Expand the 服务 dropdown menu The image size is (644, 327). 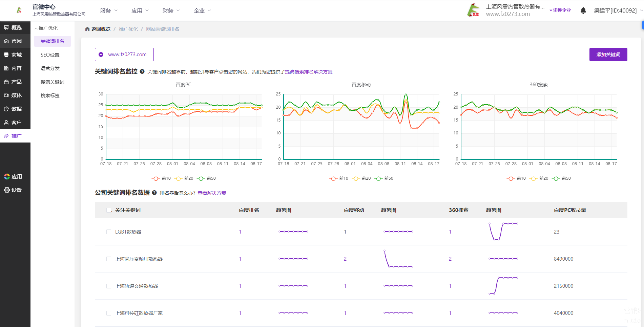click(109, 10)
